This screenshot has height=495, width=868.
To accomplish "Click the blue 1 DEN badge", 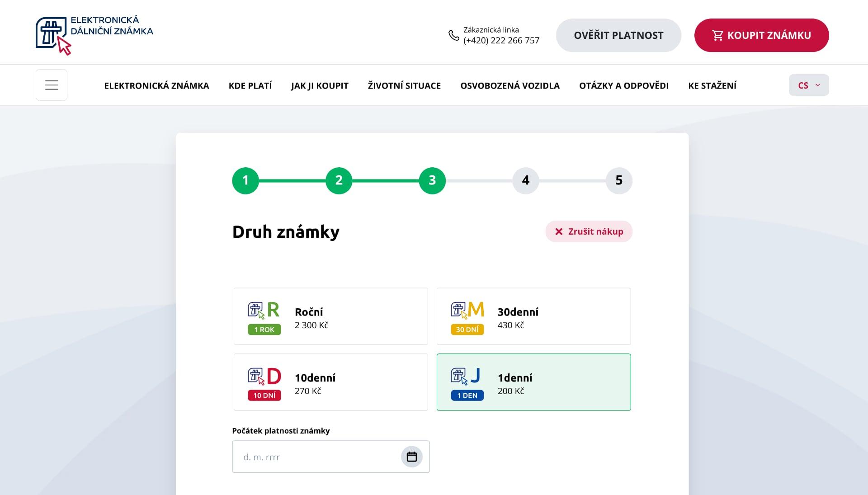I will (467, 396).
